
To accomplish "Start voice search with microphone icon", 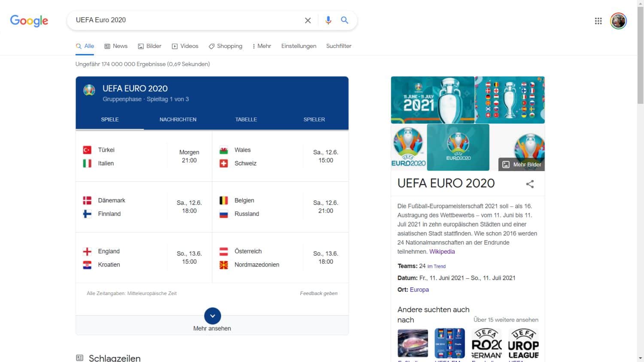I will tap(328, 20).
